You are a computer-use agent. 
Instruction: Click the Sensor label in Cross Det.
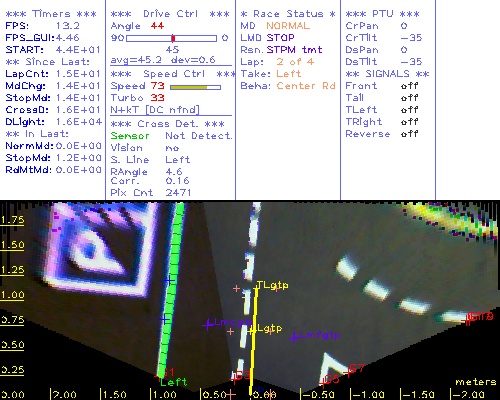130,136
